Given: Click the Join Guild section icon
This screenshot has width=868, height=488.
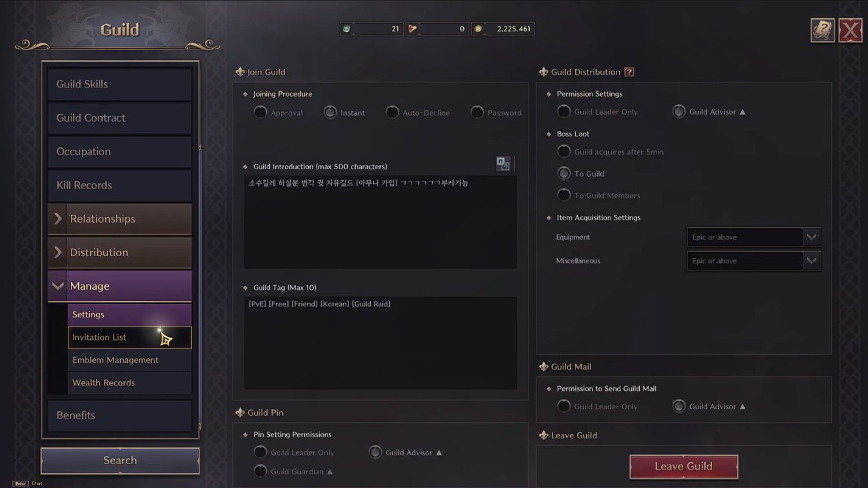Looking at the screenshot, I should 240,71.
